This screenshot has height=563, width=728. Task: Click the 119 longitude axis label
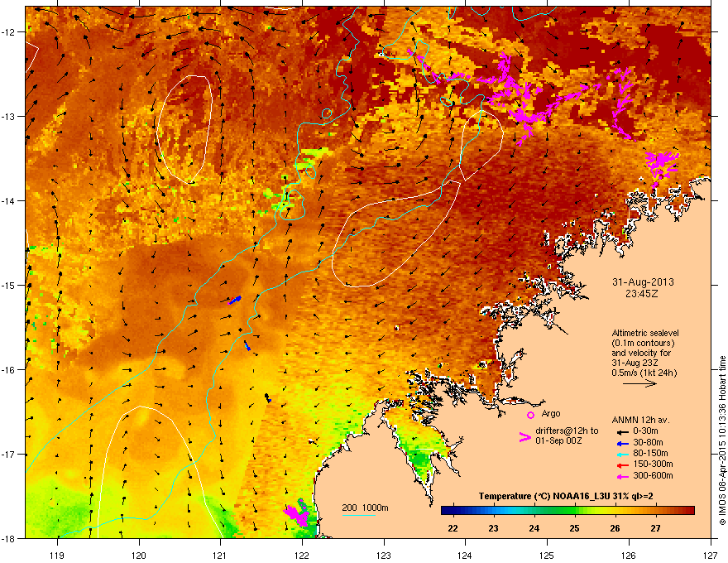click(x=57, y=555)
